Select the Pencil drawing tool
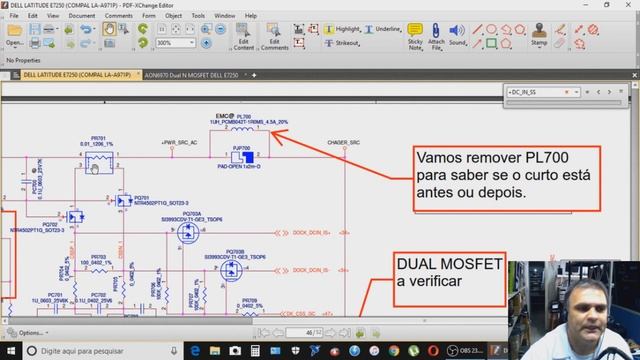Screen dimensions: 640x360 pos(560,29)
